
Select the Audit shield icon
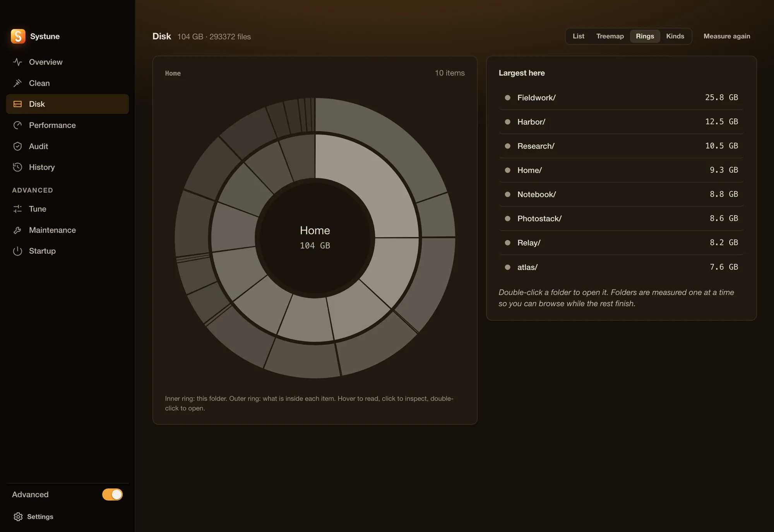click(x=17, y=146)
